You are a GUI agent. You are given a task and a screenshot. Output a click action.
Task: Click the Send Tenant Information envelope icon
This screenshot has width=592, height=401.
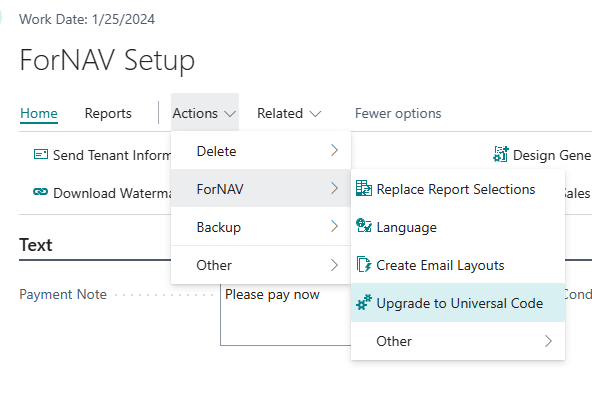[x=41, y=154]
